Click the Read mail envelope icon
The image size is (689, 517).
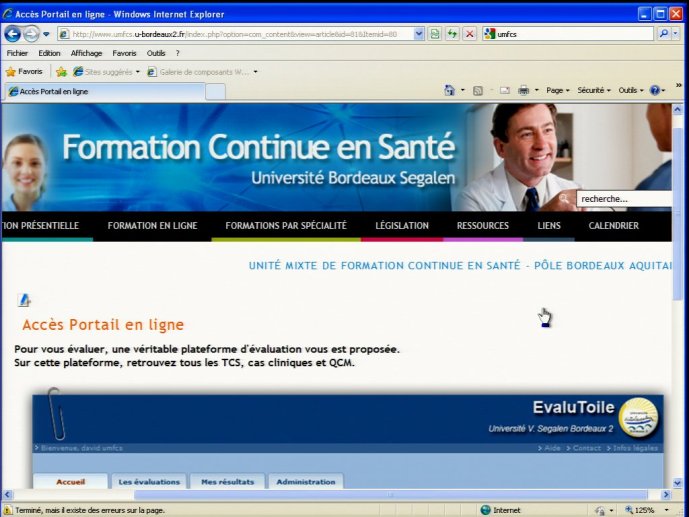pos(505,90)
